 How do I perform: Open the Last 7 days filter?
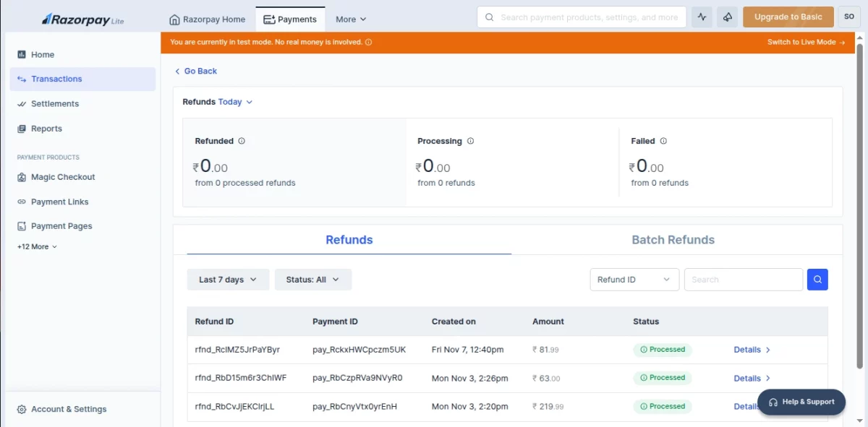pos(228,279)
